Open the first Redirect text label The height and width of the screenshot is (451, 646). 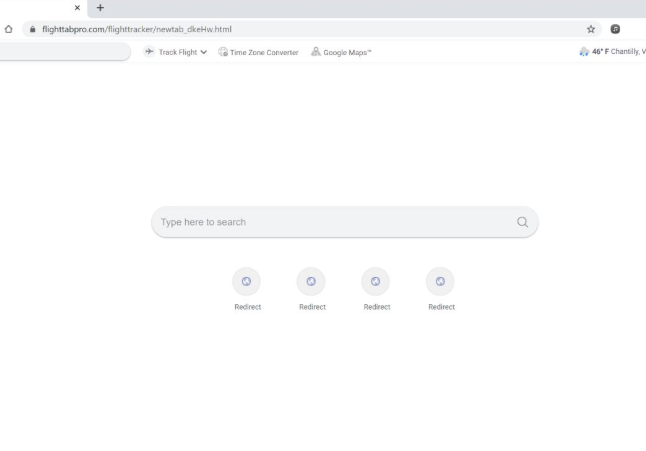pyautogui.click(x=248, y=307)
